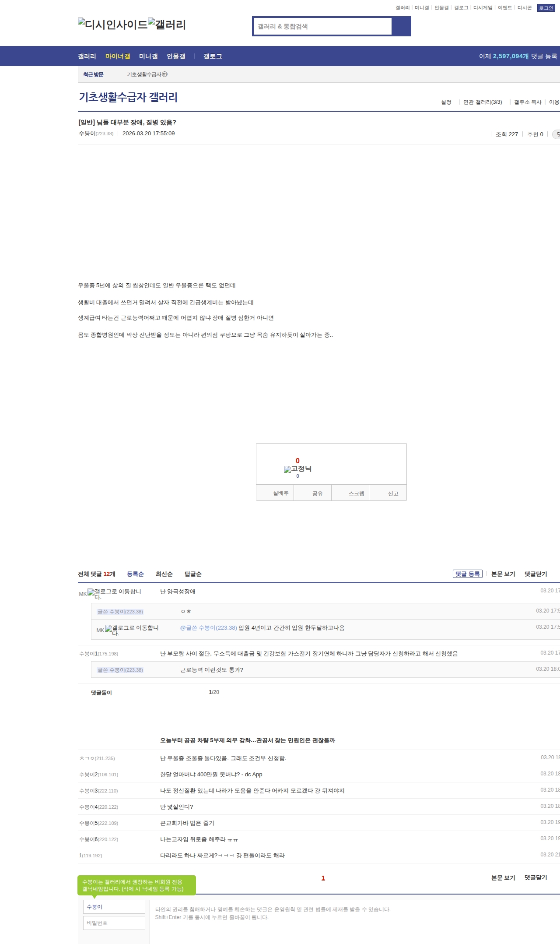This screenshot has height=944, width=560.
Task: Toggle 댓글닫기 above the comment list
Action: click(x=536, y=574)
